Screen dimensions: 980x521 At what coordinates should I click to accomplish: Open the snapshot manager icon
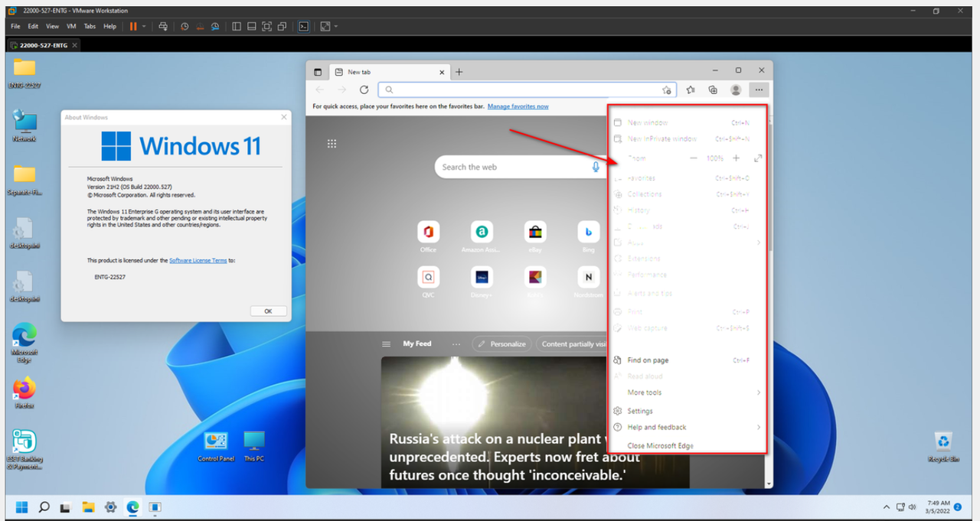pos(215,26)
